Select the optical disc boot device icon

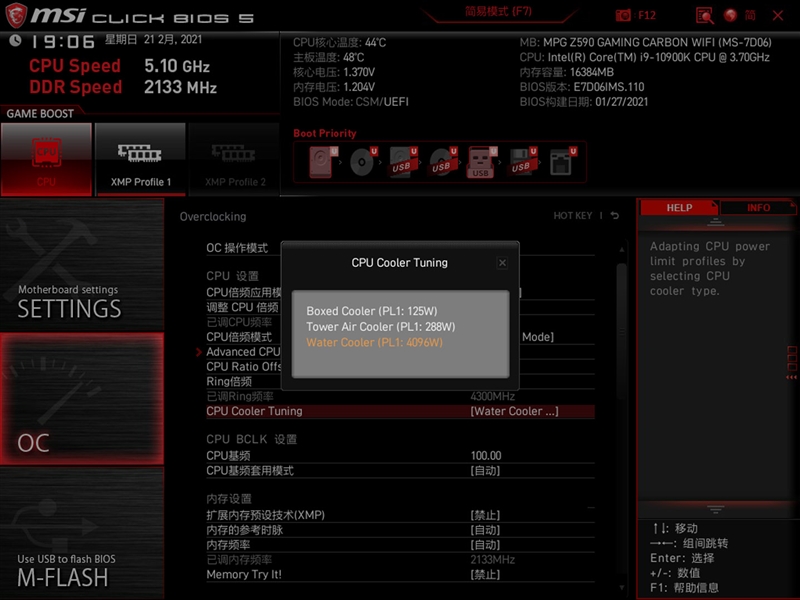pyautogui.click(x=363, y=162)
